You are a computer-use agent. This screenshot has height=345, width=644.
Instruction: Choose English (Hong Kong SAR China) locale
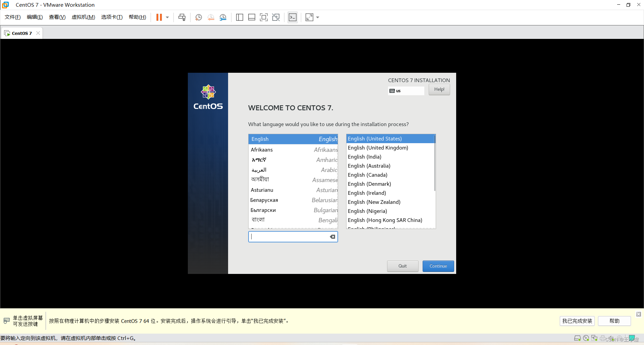pos(390,220)
